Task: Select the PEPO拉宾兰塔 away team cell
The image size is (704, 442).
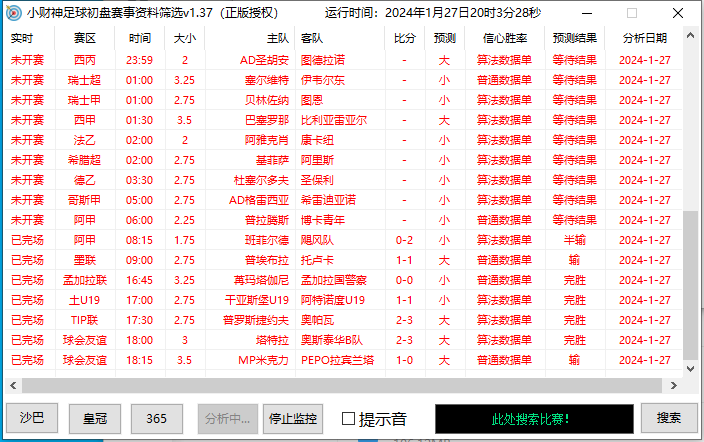Action: (338, 360)
